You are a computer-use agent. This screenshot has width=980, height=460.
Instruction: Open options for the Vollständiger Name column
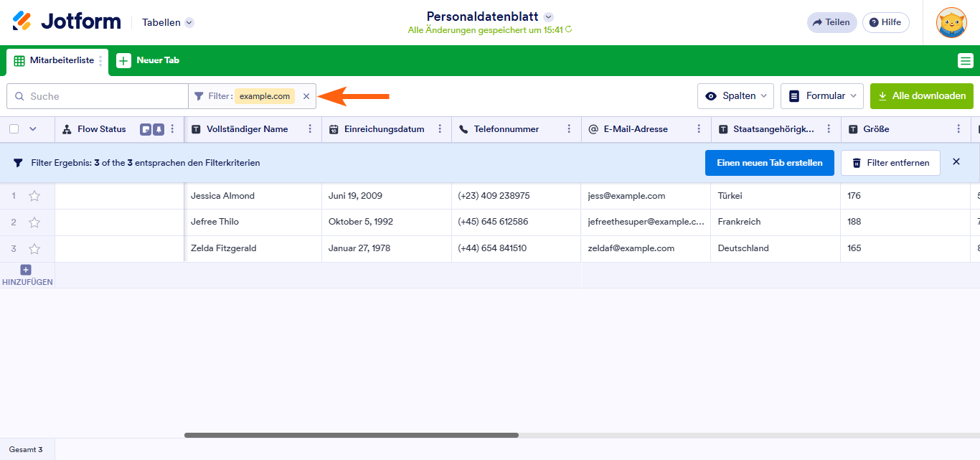(x=310, y=129)
